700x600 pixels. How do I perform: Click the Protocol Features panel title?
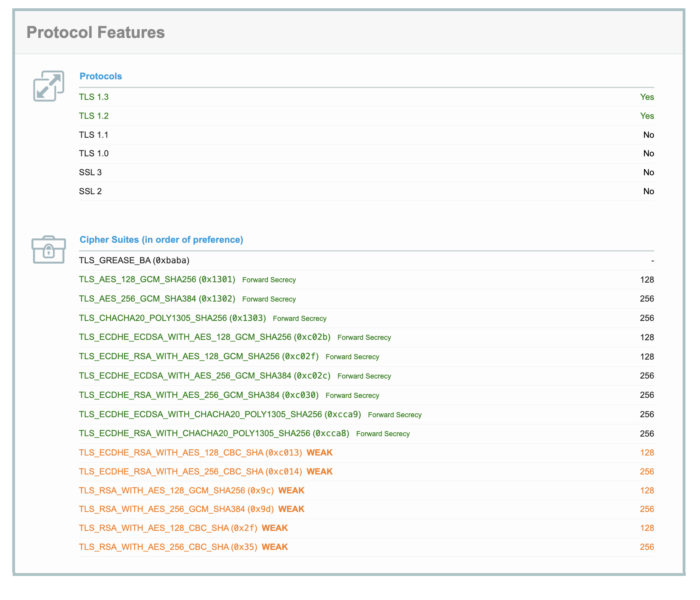tap(95, 32)
